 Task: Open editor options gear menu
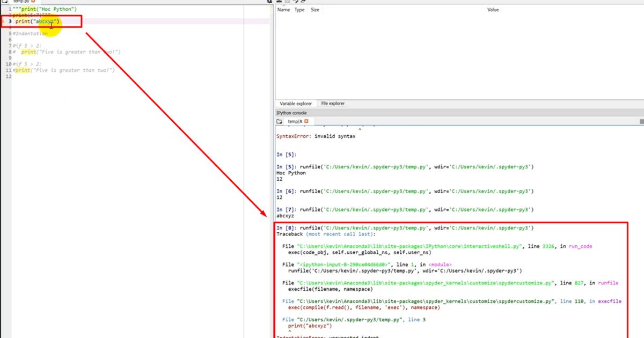(270, 2)
